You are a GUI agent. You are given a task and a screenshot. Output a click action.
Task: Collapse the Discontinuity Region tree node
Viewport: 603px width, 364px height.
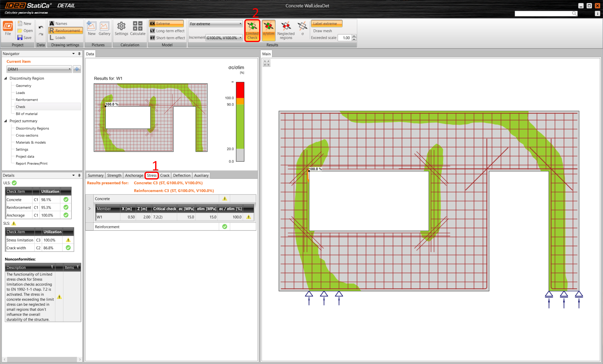6,78
